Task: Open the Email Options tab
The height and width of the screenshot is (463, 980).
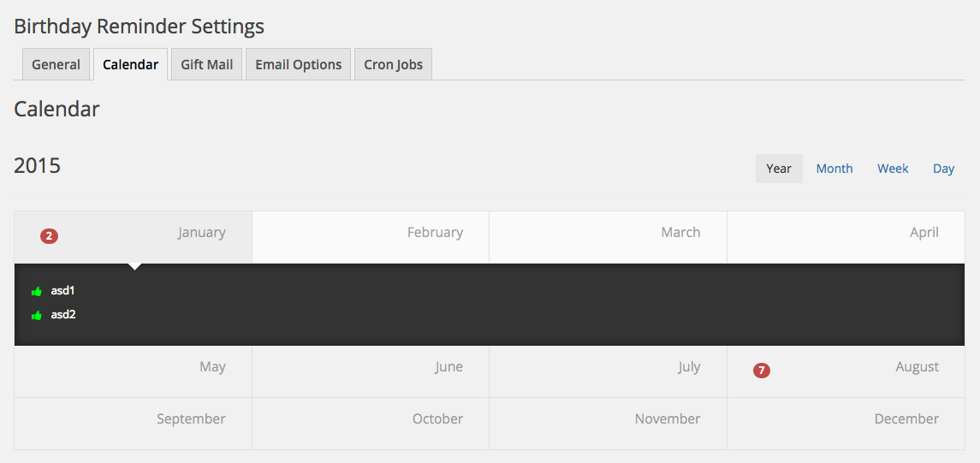Action: pos(298,65)
